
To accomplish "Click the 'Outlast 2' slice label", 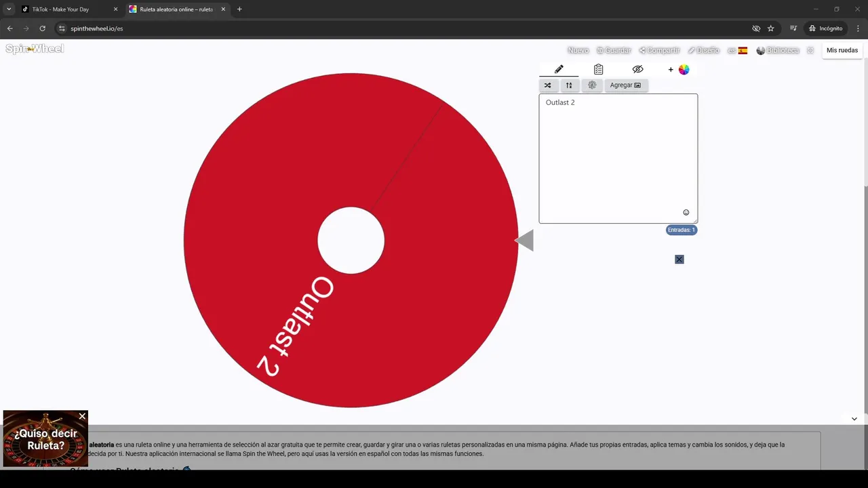I will [295, 327].
